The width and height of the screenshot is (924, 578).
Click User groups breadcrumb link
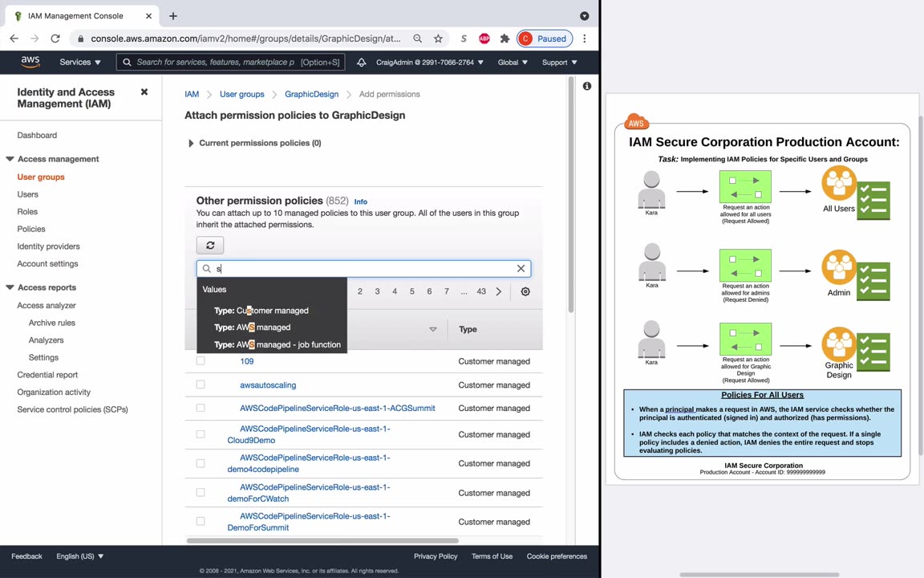tap(241, 94)
